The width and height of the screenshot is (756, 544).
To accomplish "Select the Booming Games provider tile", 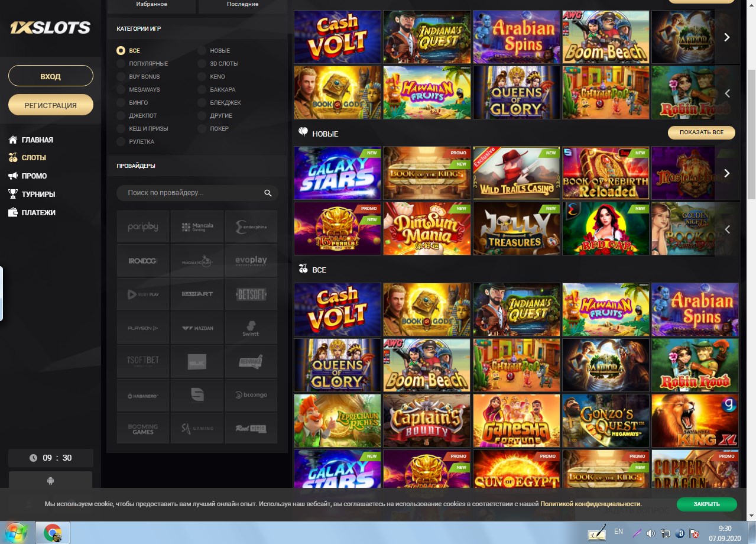I will click(143, 429).
